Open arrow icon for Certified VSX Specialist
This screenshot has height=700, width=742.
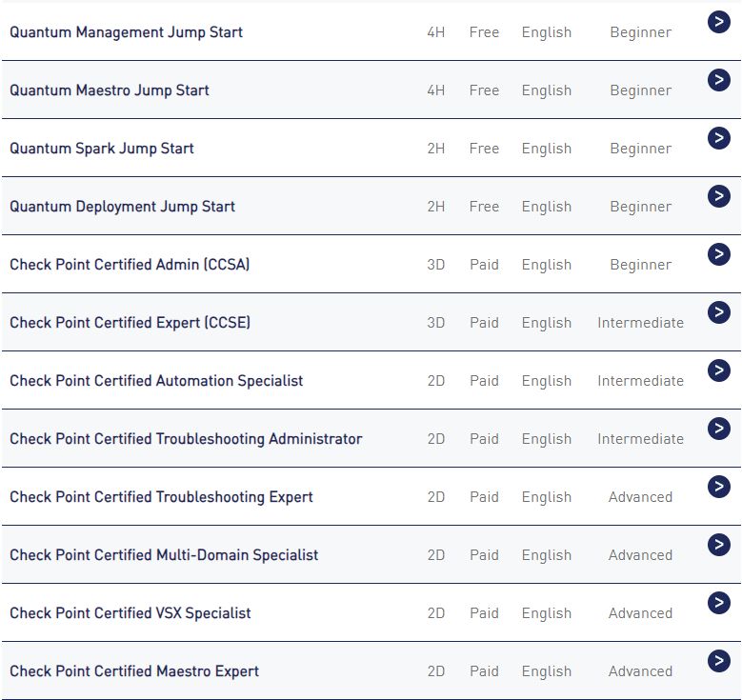click(x=719, y=603)
